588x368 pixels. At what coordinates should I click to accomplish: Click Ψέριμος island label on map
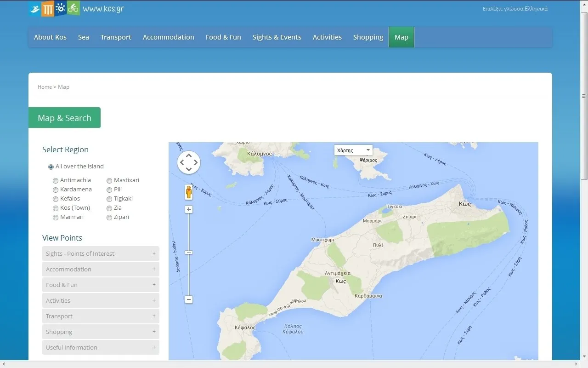(368, 161)
